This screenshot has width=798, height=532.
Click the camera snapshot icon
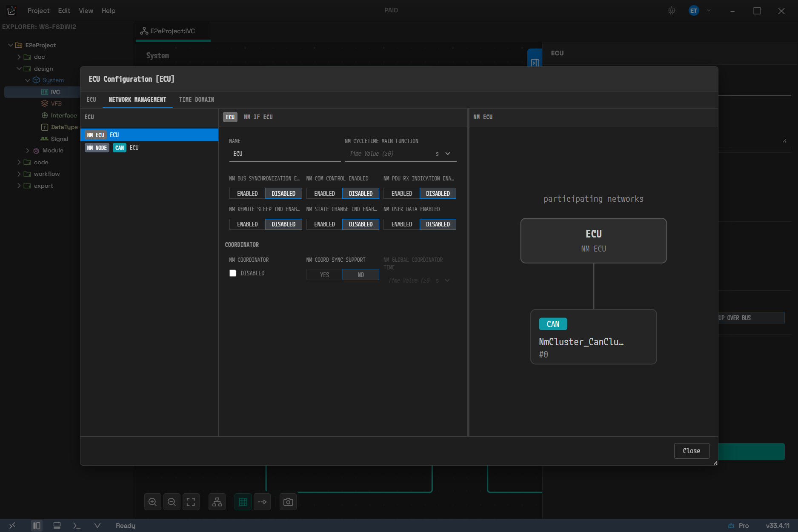click(288, 502)
